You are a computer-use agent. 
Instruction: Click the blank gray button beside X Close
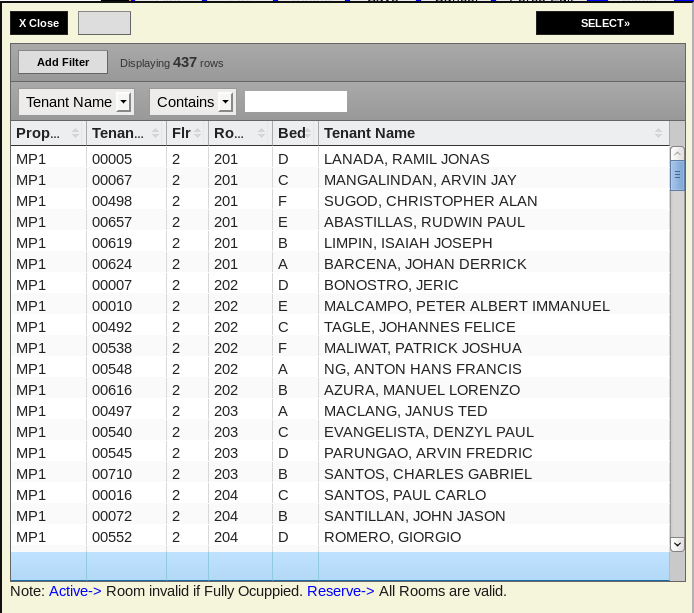(x=104, y=23)
